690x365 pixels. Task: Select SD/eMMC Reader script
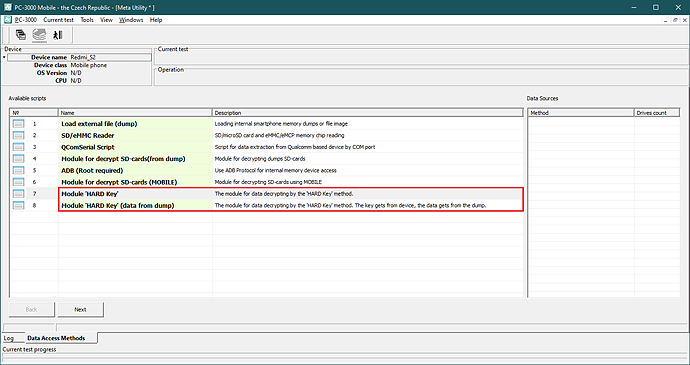[x=88, y=135]
